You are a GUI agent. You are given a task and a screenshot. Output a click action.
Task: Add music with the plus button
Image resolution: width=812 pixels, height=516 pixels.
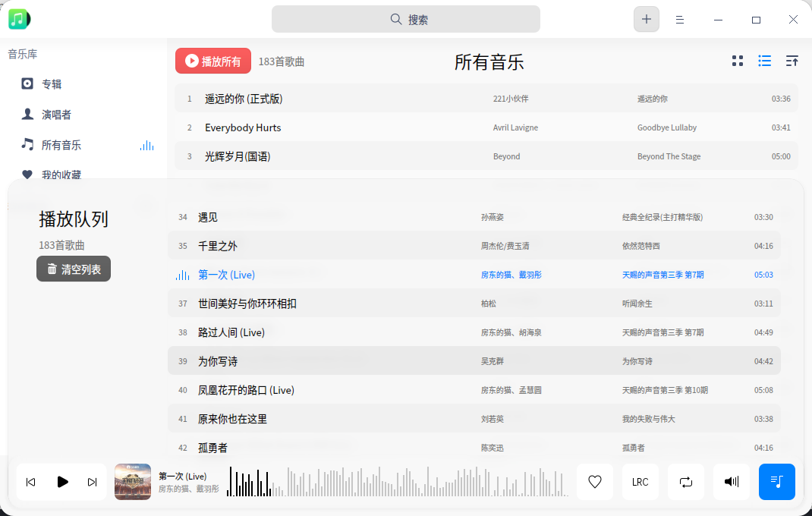pyautogui.click(x=647, y=19)
